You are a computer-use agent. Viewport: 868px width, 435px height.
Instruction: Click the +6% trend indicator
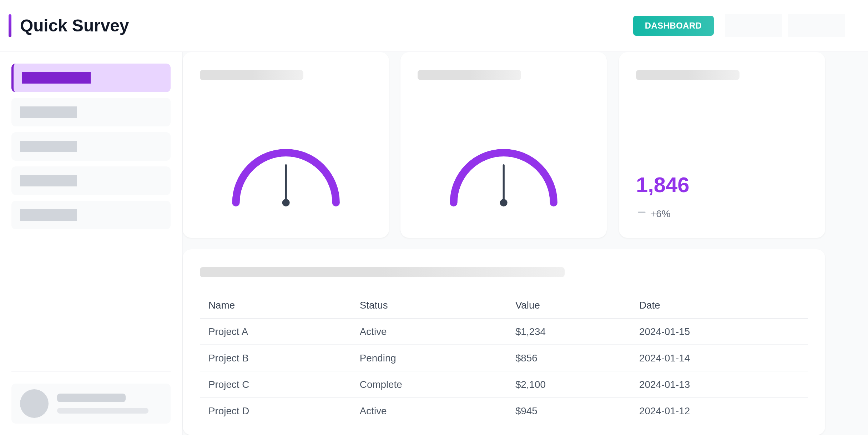660,214
